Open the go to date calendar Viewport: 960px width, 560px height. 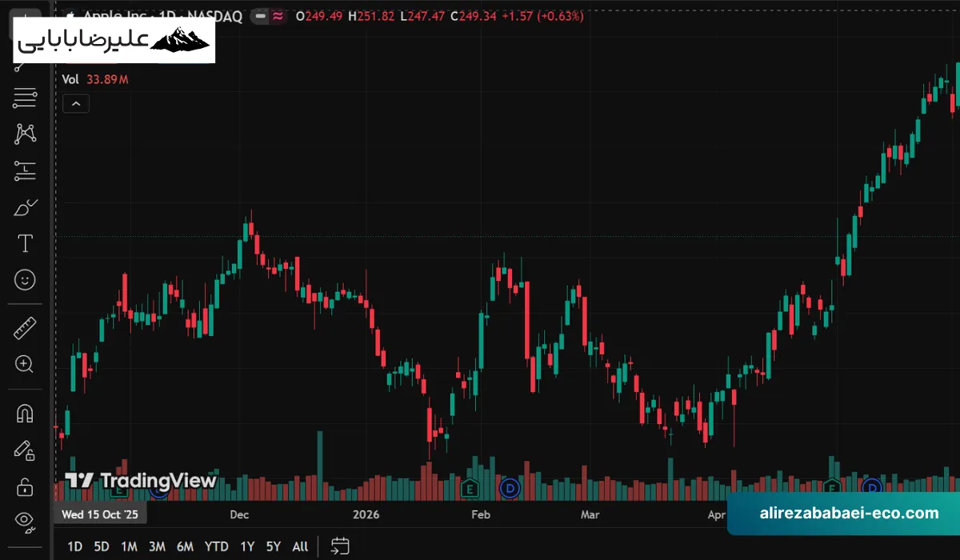[340, 546]
